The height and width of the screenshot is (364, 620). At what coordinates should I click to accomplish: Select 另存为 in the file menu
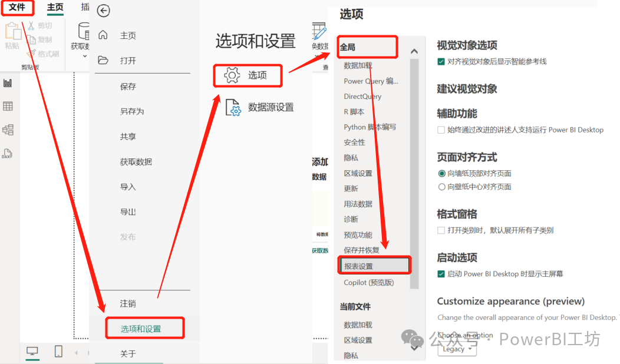(132, 111)
